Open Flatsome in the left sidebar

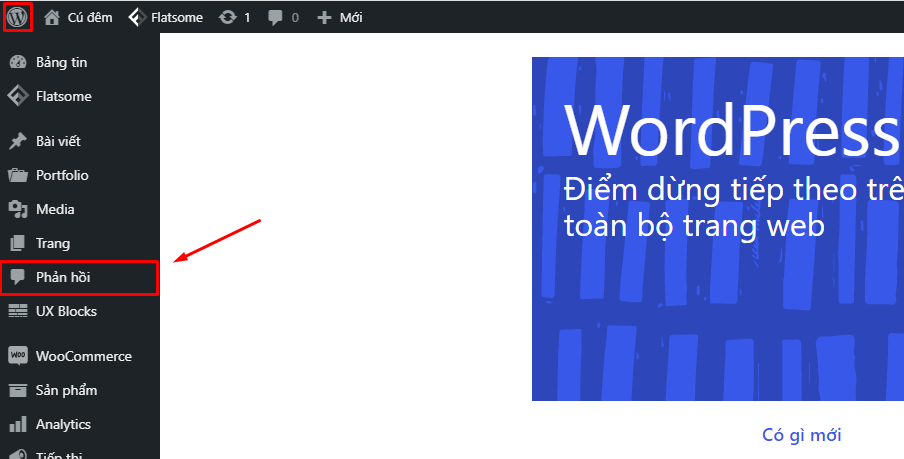[x=63, y=97]
